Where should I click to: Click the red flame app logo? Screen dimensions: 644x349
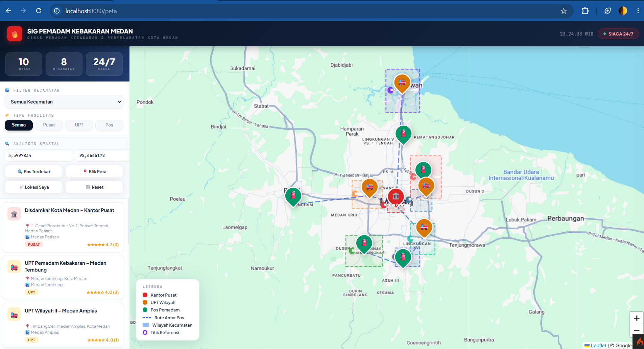tap(15, 34)
